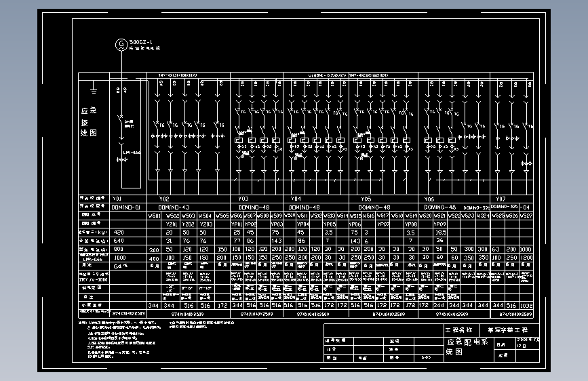
Task: Pick circuit number W527
Action: (x=526, y=216)
